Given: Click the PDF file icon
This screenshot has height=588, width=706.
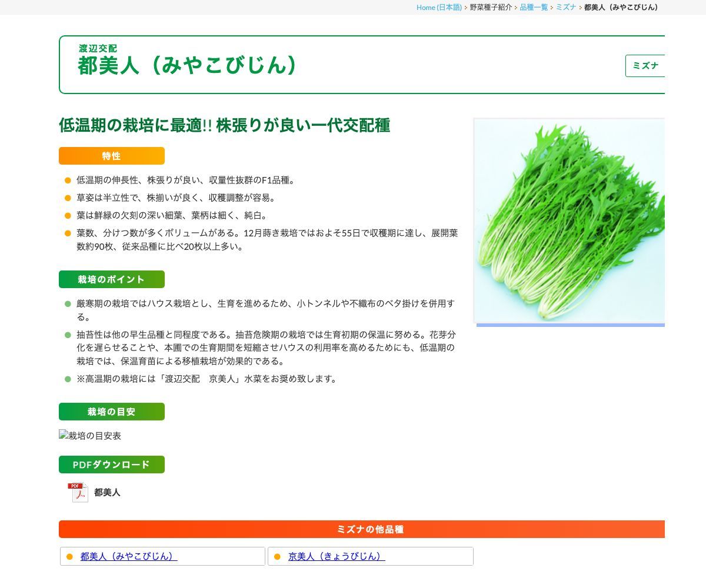Looking at the screenshot, I should (x=78, y=492).
